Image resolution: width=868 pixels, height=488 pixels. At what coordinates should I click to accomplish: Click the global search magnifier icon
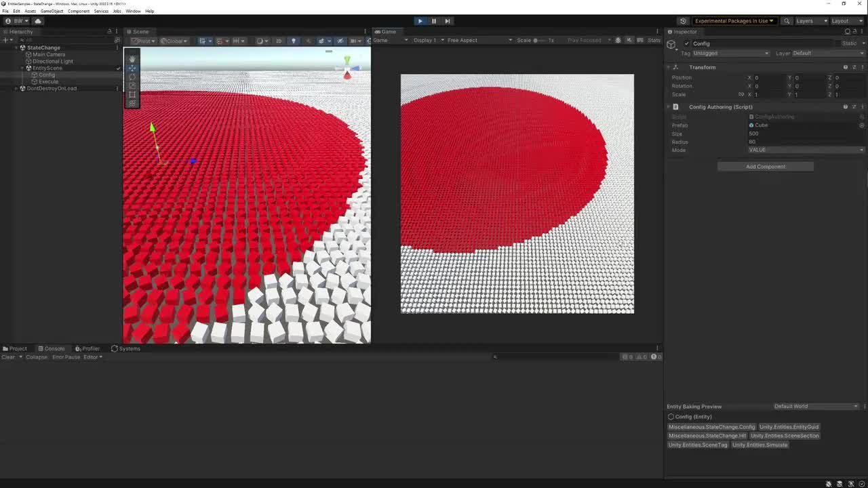[787, 21]
